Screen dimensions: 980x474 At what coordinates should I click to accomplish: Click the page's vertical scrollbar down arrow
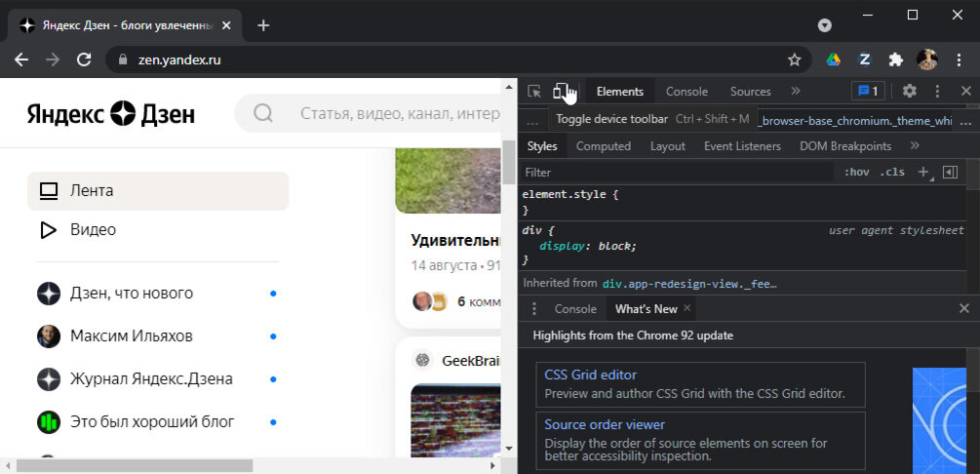click(x=509, y=449)
